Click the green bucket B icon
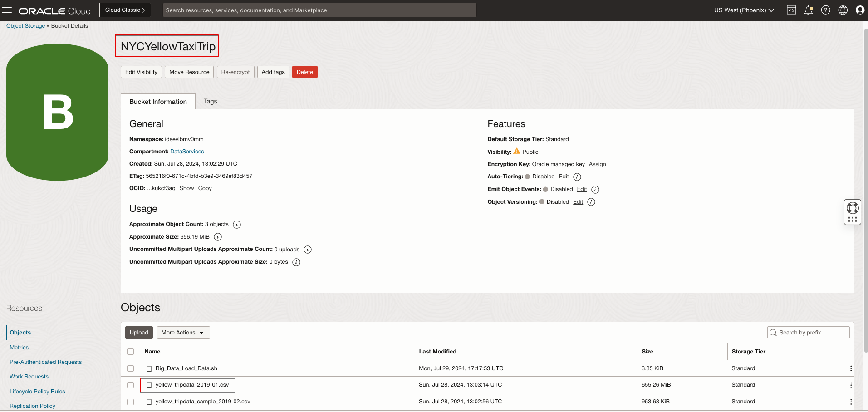This screenshot has width=868, height=412. point(58,112)
